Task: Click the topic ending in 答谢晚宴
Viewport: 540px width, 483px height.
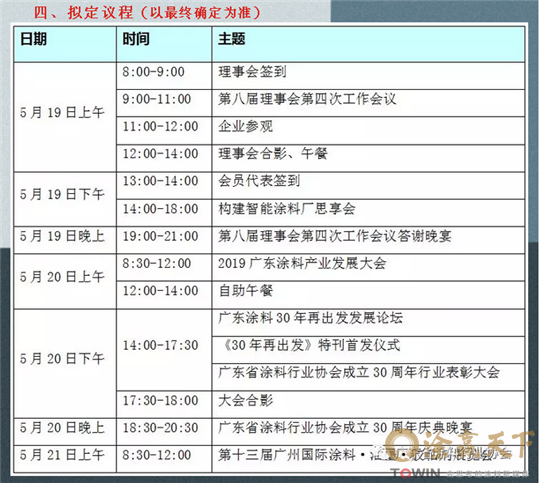Action: point(335,236)
